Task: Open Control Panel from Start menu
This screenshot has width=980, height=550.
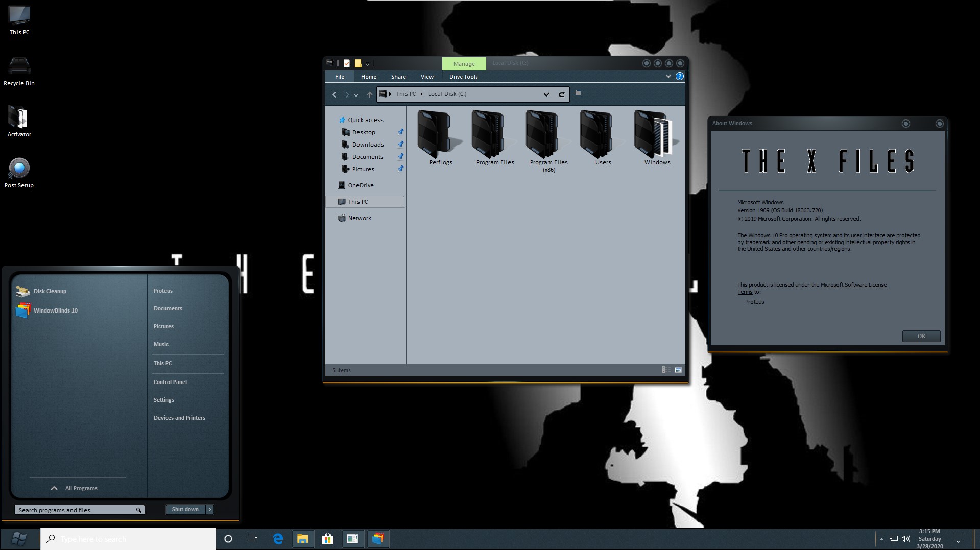Action: (170, 382)
